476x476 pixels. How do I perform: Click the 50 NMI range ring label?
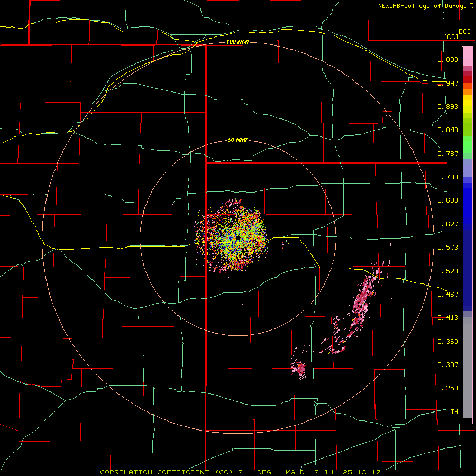tap(237, 140)
